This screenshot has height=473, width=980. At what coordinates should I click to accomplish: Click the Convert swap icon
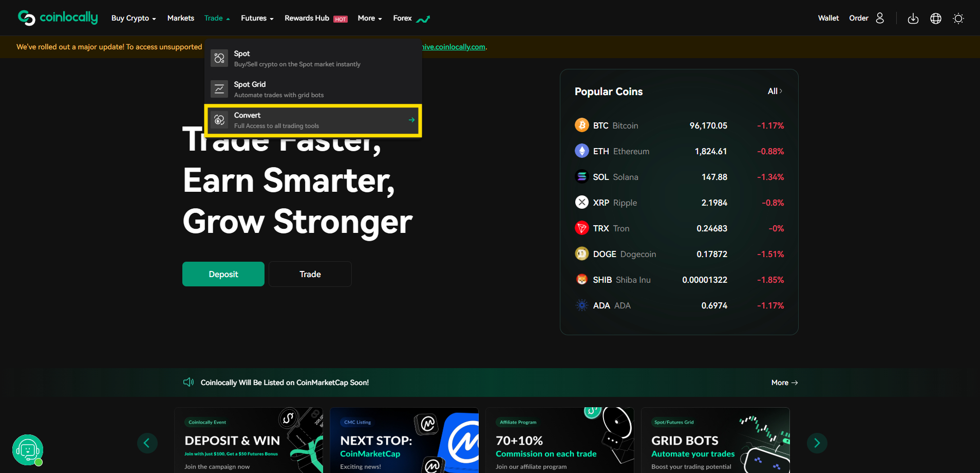tap(219, 120)
